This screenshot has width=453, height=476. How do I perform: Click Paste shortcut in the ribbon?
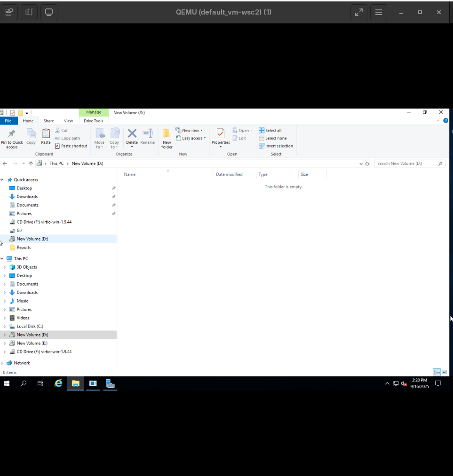pyautogui.click(x=71, y=146)
